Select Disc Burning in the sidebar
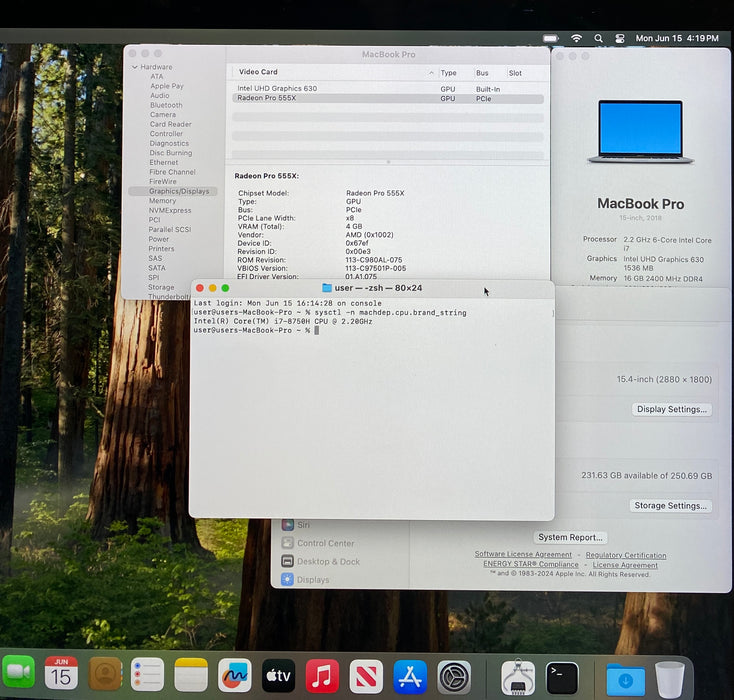Viewport: 734px width, 700px height. (x=170, y=153)
